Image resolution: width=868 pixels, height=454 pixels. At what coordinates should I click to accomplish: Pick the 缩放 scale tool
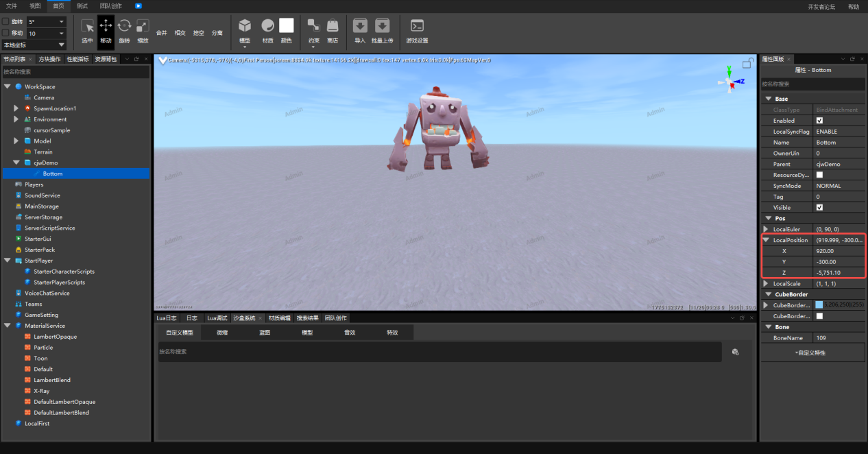coord(143,31)
